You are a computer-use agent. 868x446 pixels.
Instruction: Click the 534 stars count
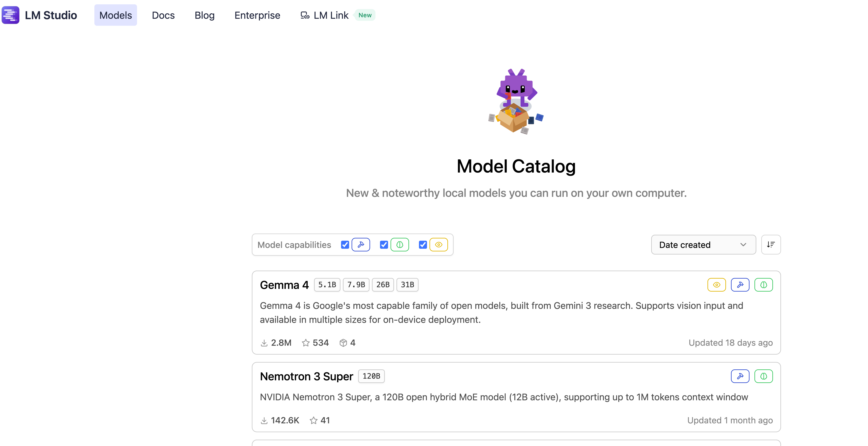[321, 343]
